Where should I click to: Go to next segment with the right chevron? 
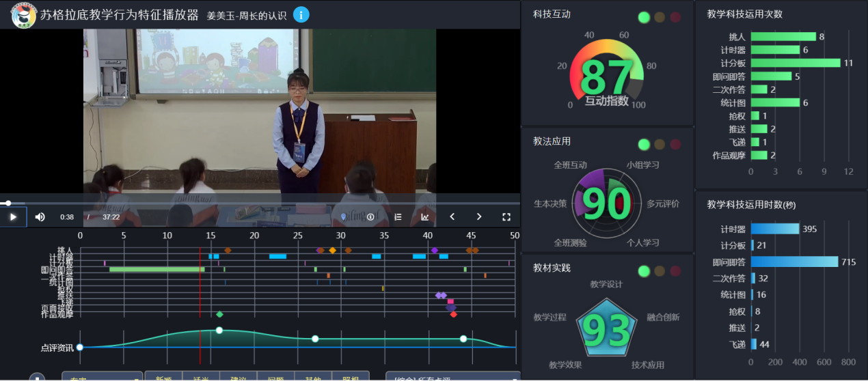point(479,217)
